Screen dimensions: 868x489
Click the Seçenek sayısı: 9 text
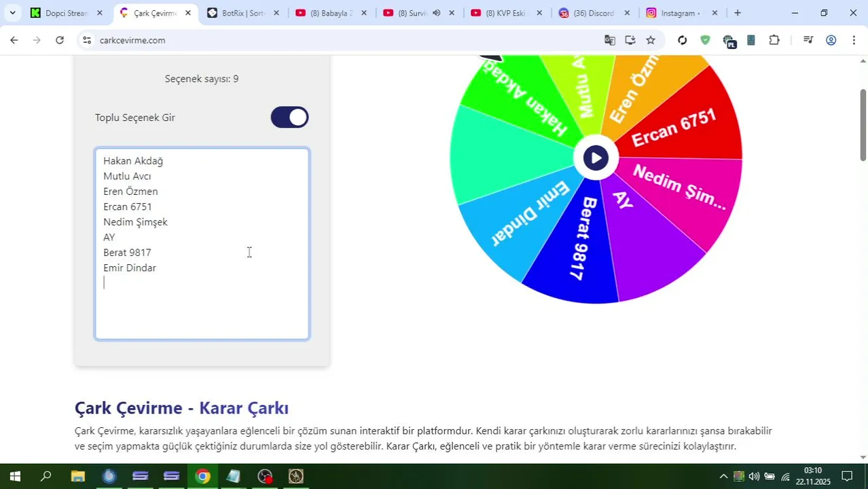point(202,79)
